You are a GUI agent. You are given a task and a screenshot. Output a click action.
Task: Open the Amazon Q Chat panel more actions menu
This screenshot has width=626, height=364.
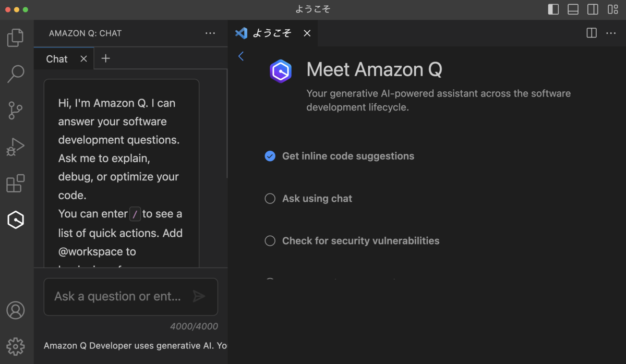(210, 33)
